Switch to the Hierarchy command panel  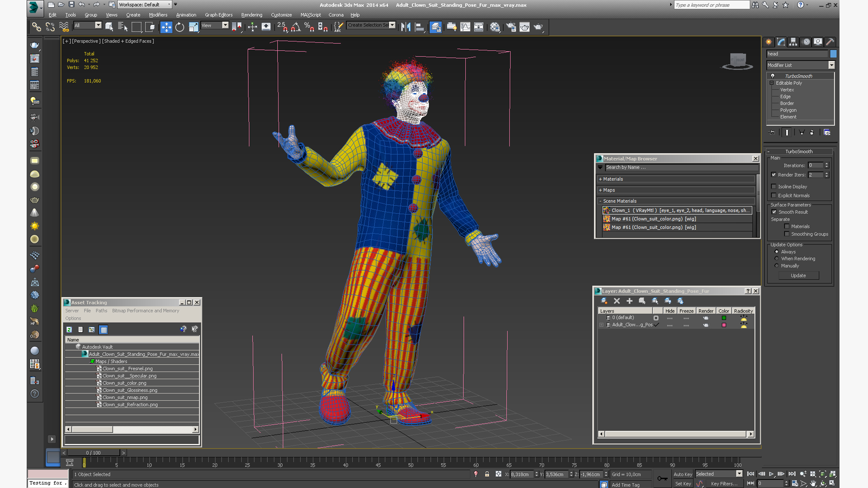click(x=793, y=42)
